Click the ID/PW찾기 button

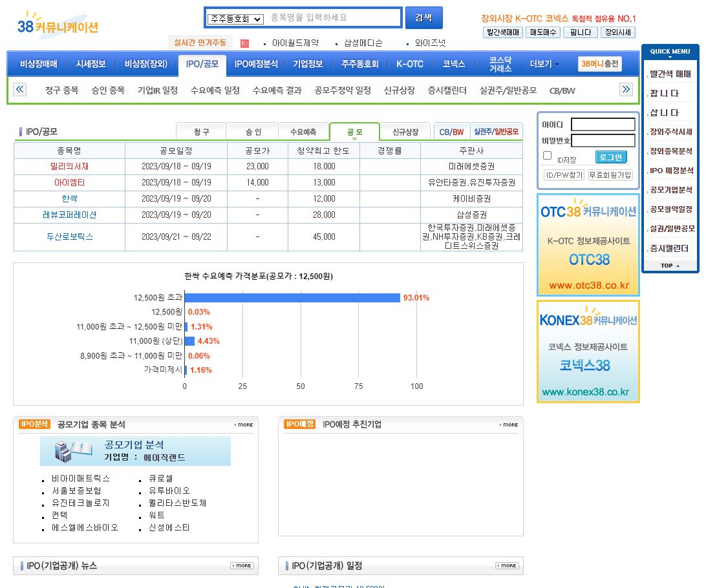click(x=564, y=175)
